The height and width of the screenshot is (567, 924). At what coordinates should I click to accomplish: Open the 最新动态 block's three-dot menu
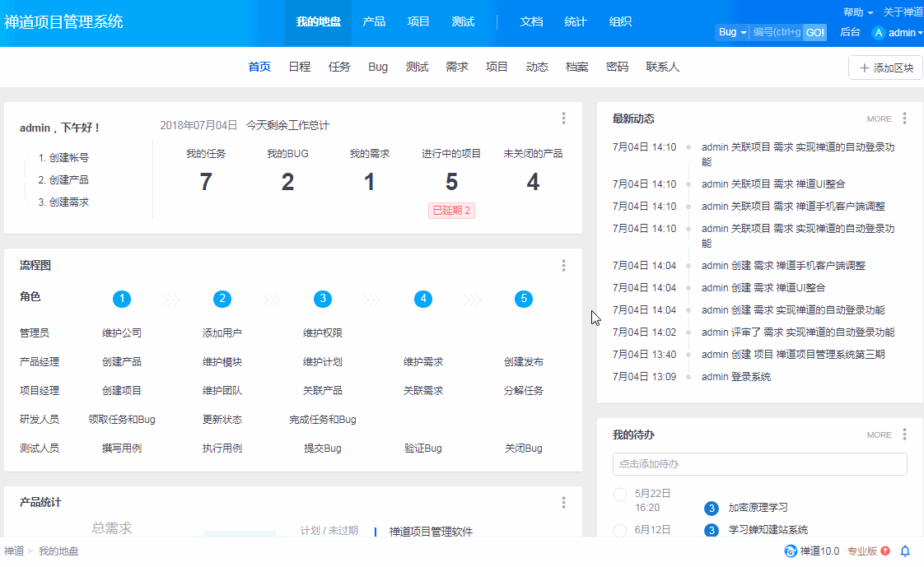(x=904, y=119)
